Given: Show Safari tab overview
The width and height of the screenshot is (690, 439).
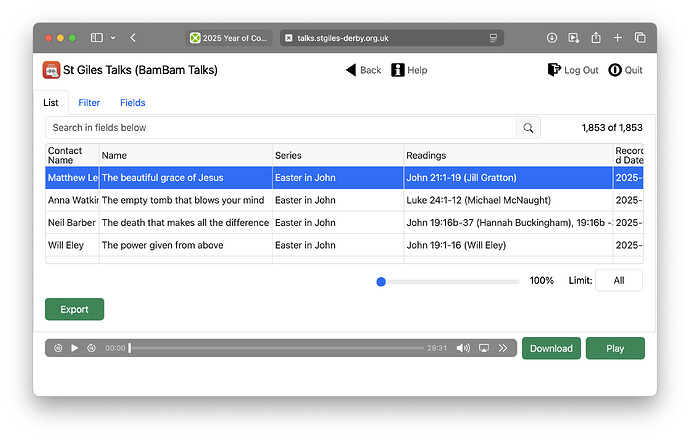Looking at the screenshot, I should point(640,38).
